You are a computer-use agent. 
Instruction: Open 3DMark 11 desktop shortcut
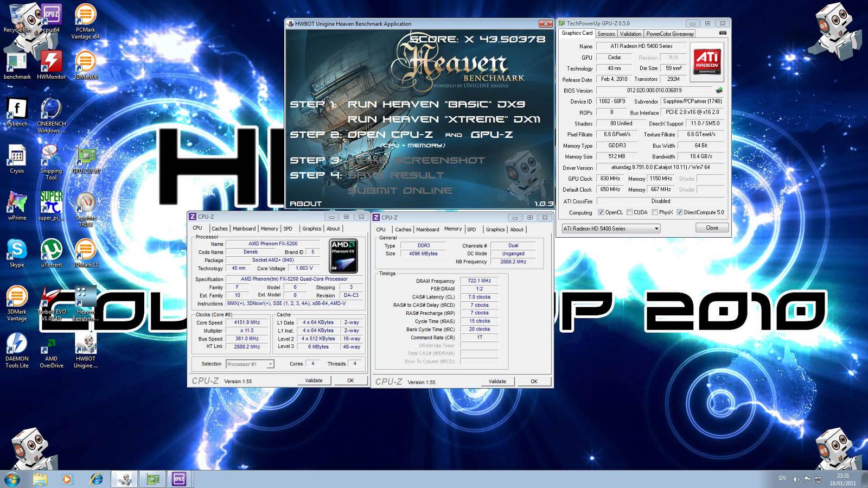(85, 253)
